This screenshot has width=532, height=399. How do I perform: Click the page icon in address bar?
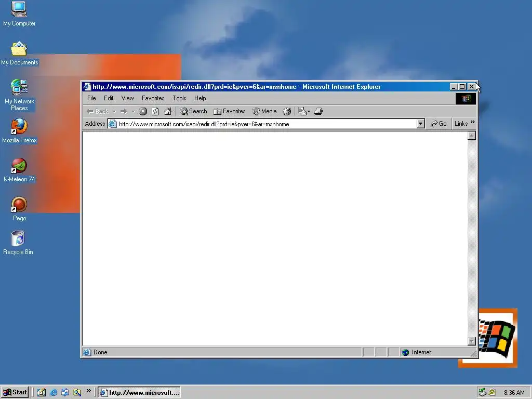click(x=113, y=124)
